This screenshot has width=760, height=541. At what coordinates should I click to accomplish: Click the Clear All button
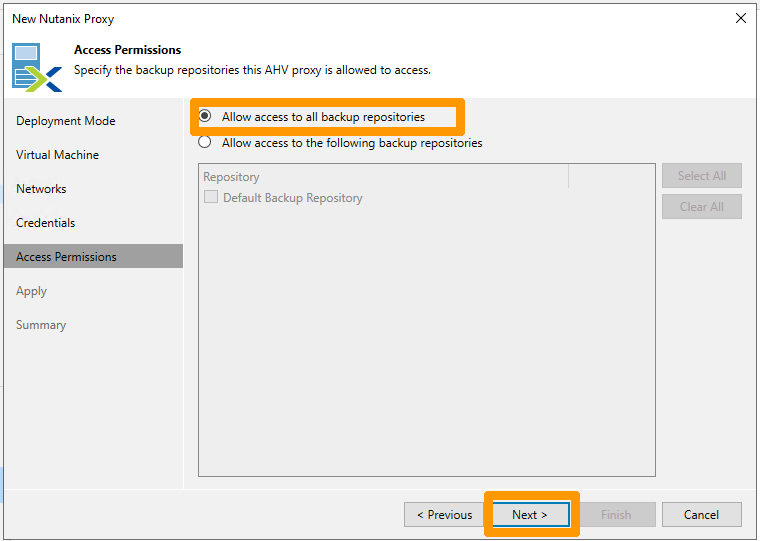tap(702, 207)
